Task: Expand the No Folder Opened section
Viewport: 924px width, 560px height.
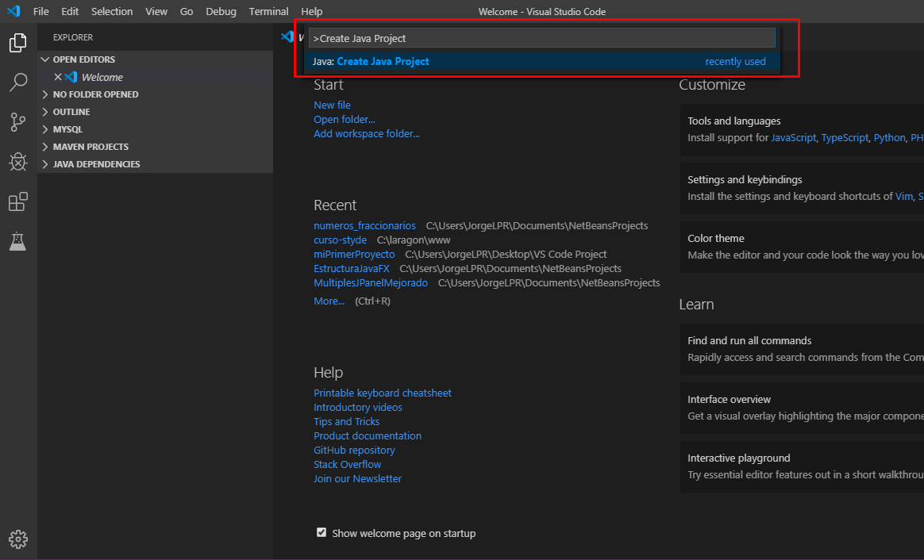Action: [155, 94]
